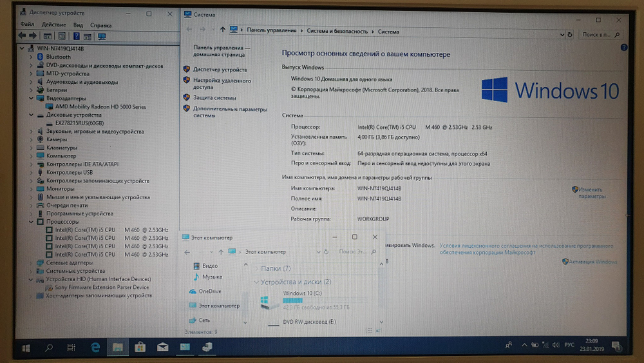644x363 pixels.
Task: Show hidden tray icons chevron
Action: click(524, 346)
